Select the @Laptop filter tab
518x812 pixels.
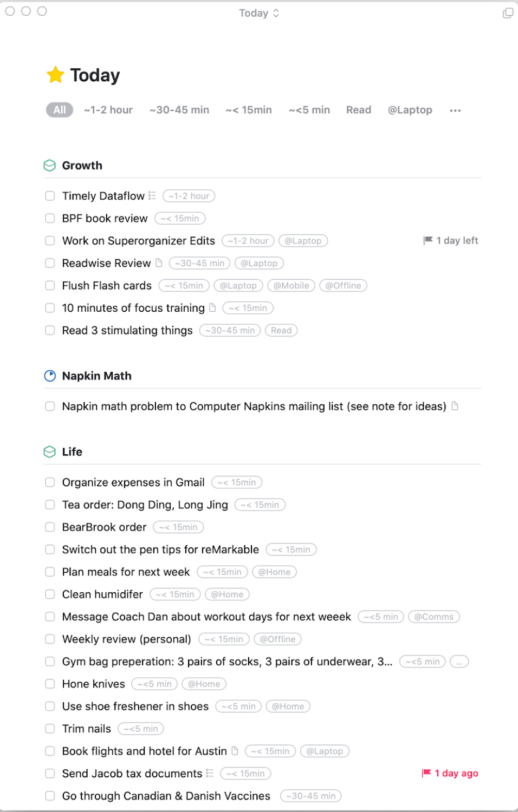[410, 110]
